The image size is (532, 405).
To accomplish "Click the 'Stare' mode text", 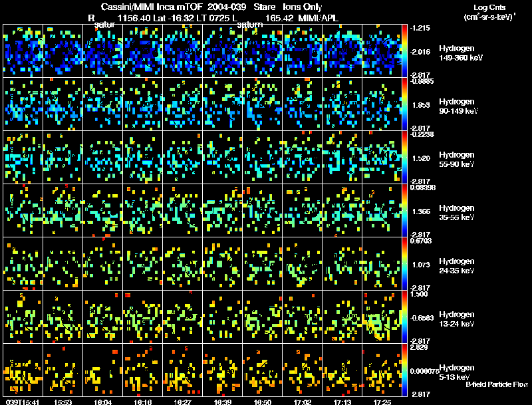I will tap(264, 7).
